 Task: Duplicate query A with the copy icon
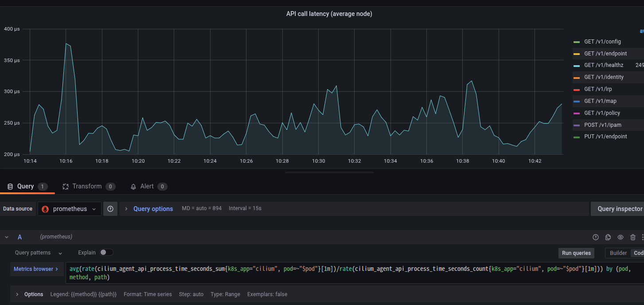[608, 237]
